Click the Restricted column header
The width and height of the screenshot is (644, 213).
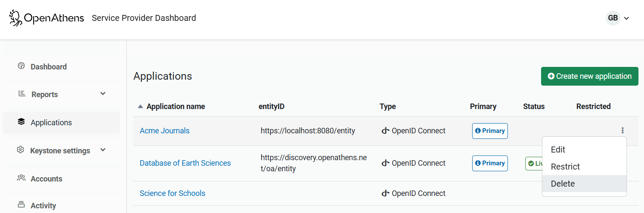click(x=593, y=106)
